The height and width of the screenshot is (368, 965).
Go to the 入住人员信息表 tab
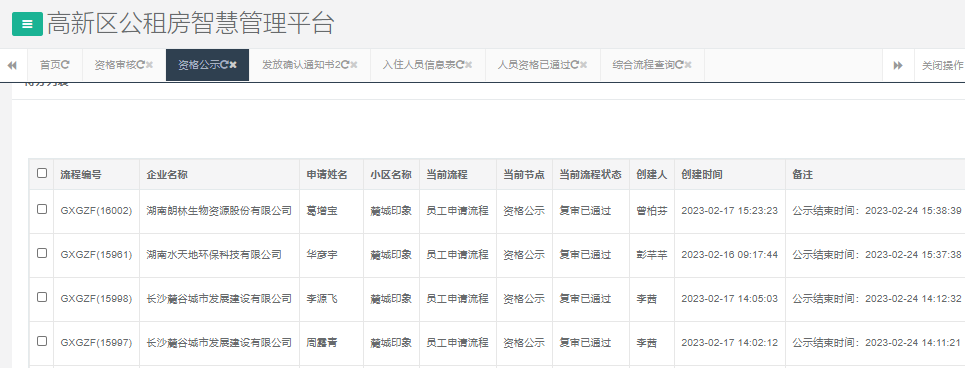coord(418,65)
